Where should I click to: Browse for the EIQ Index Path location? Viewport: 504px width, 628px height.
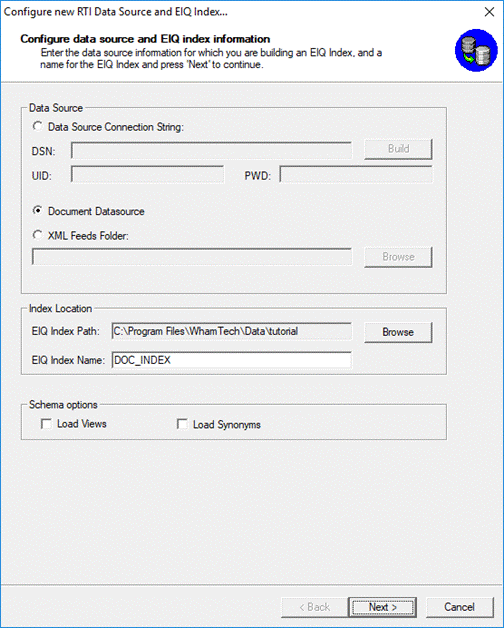coord(398,332)
